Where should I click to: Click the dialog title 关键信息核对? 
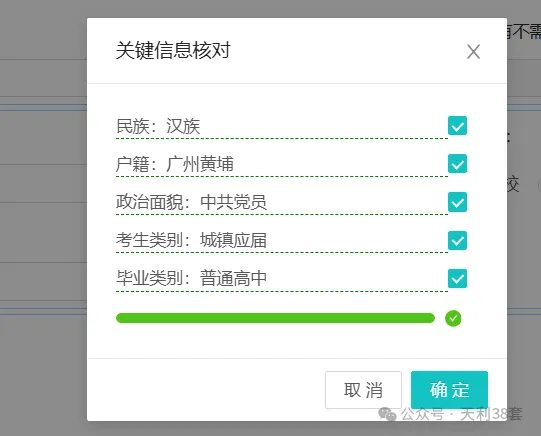(173, 50)
